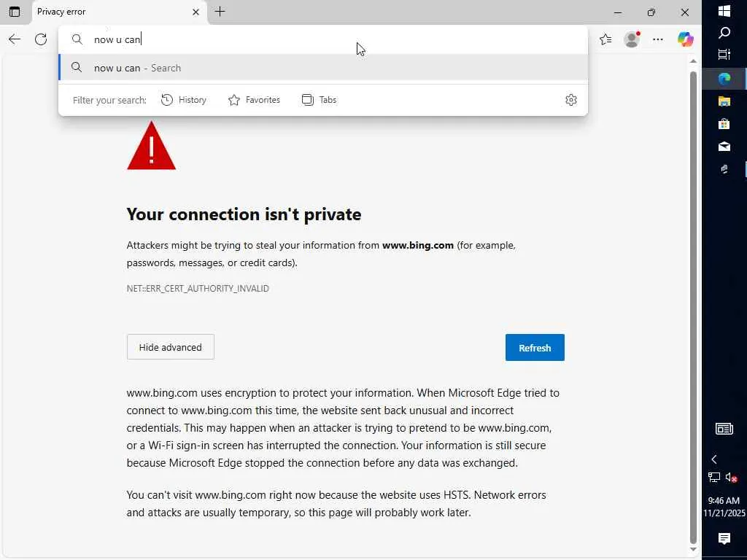Open the profile avatar icon
The image size is (747, 560).
(x=632, y=39)
